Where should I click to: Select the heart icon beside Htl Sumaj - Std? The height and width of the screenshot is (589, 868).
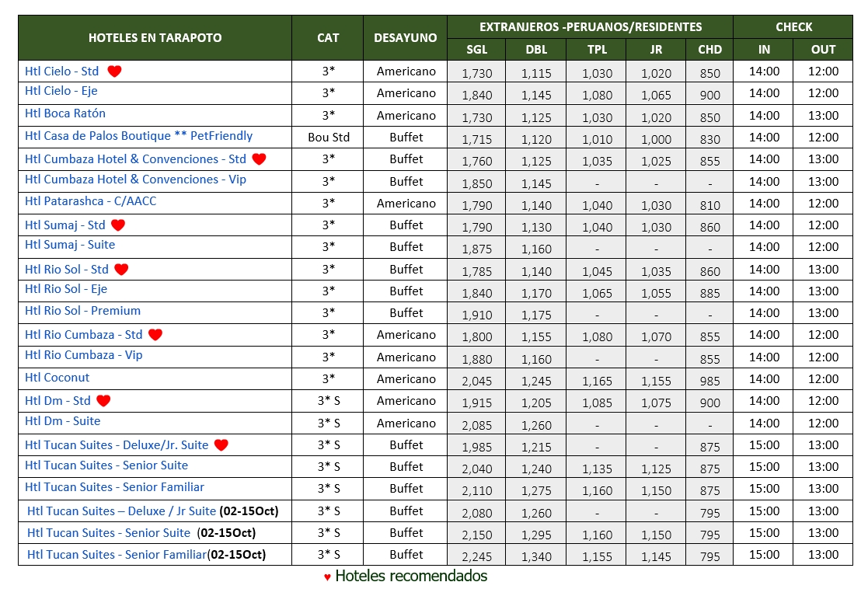coord(118,225)
